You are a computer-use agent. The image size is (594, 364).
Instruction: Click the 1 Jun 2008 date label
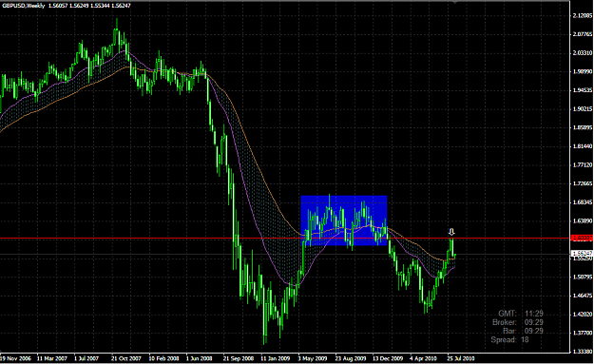[x=200, y=358]
